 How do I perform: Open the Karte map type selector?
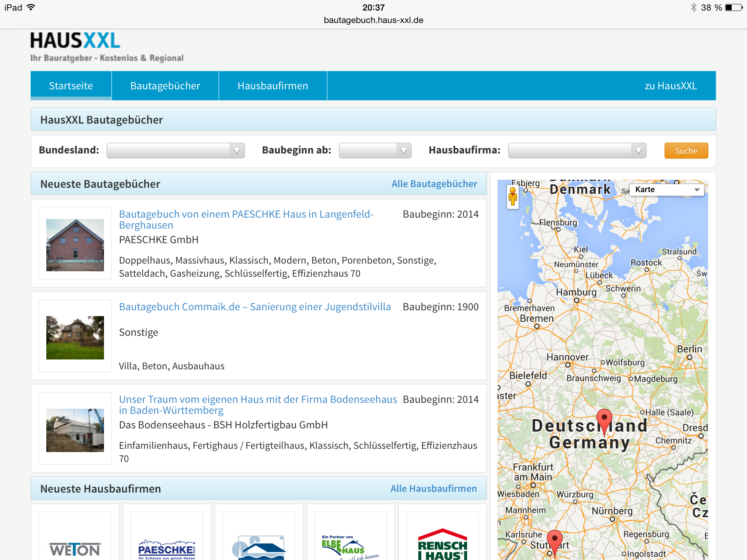(666, 190)
